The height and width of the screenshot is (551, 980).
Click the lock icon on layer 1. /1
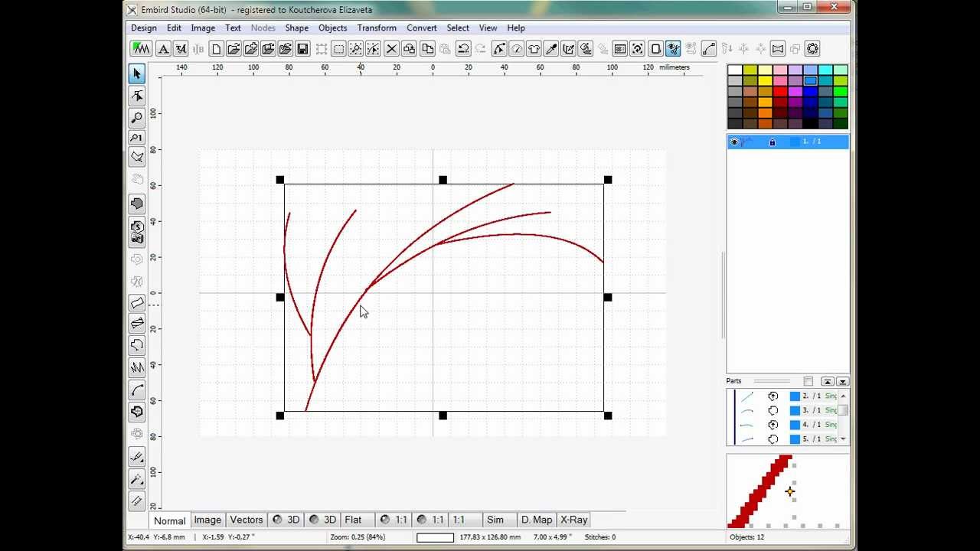point(772,142)
